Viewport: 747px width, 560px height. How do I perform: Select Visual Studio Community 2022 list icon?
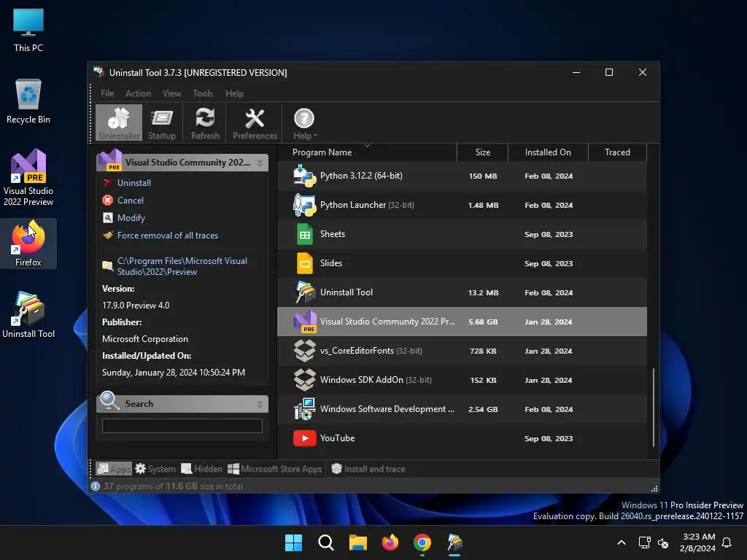click(x=304, y=322)
